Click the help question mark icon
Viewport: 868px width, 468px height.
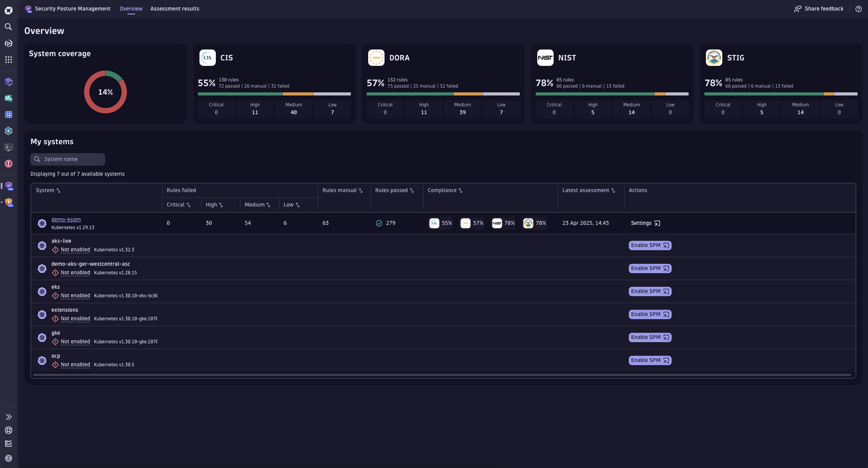[x=858, y=9]
